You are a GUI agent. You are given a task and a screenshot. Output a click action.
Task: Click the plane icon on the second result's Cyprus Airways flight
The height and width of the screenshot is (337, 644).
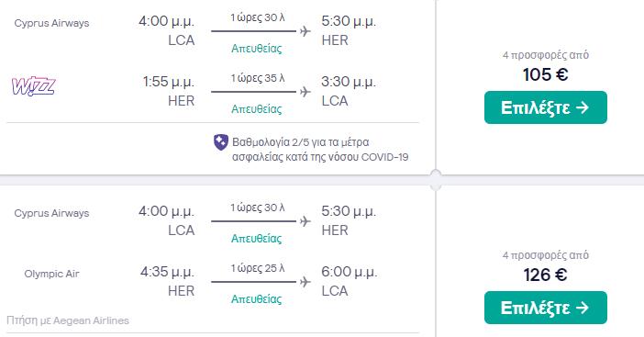(305, 221)
